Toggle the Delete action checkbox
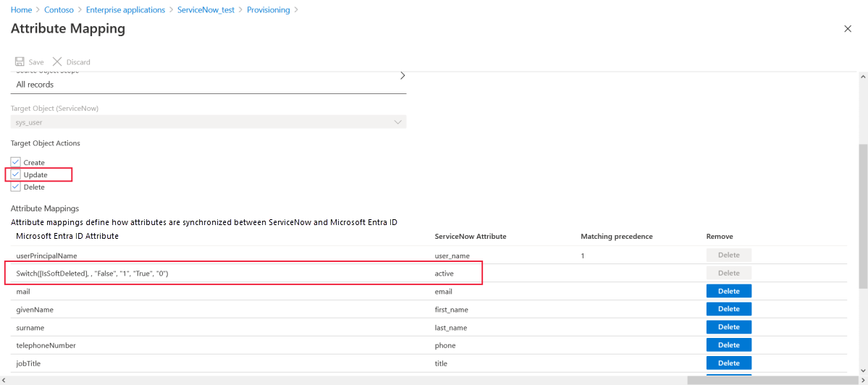Image resolution: width=868 pixels, height=385 pixels. (x=15, y=187)
